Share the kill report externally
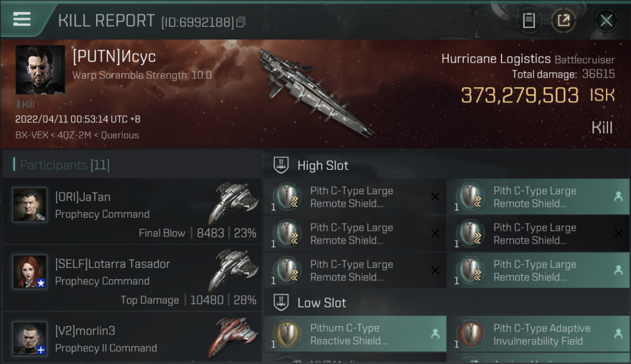This screenshot has height=364, width=631. tap(564, 20)
